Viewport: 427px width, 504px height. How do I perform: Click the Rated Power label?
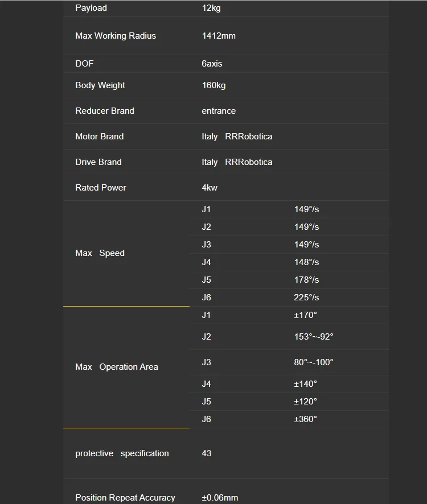click(x=101, y=188)
